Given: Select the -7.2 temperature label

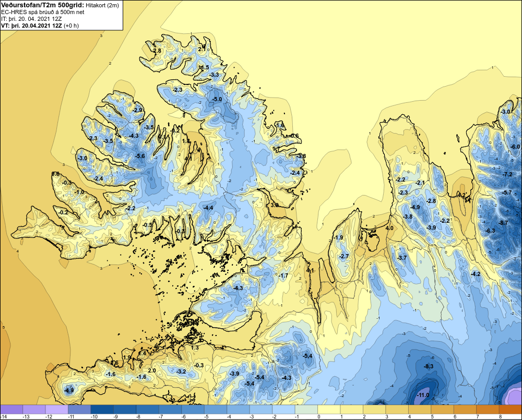Looking at the screenshot, I should (x=507, y=174).
